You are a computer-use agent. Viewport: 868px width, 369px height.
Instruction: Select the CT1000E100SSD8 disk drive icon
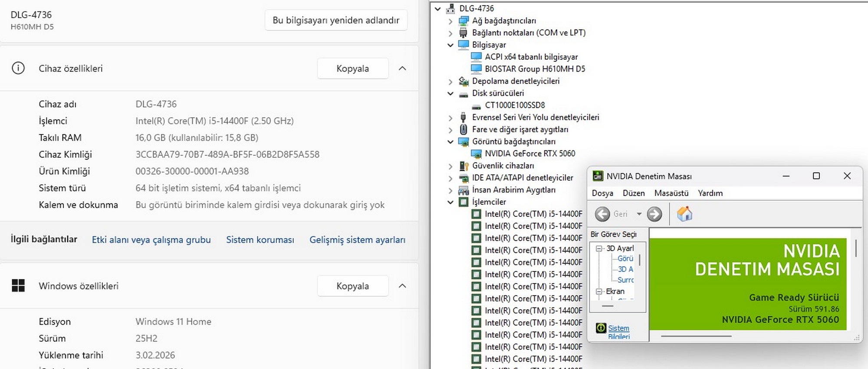[476, 105]
